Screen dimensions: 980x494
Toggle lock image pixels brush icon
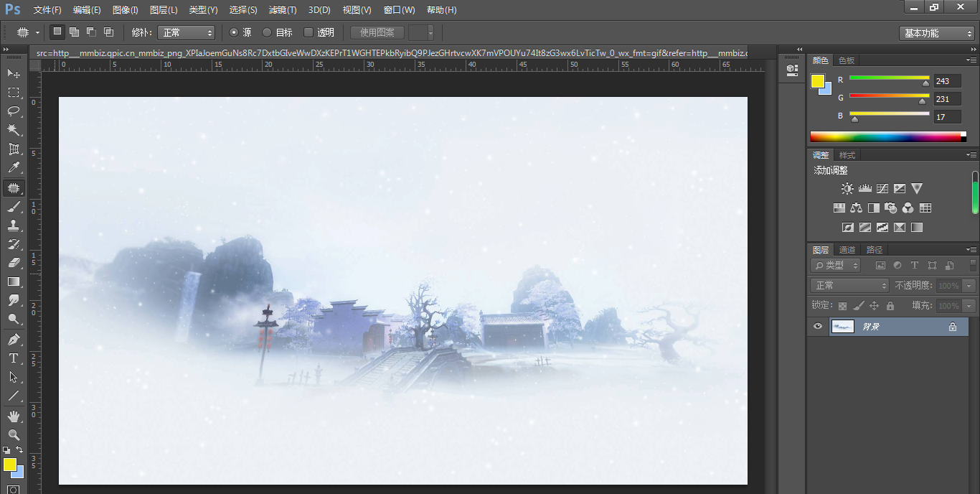tap(858, 306)
